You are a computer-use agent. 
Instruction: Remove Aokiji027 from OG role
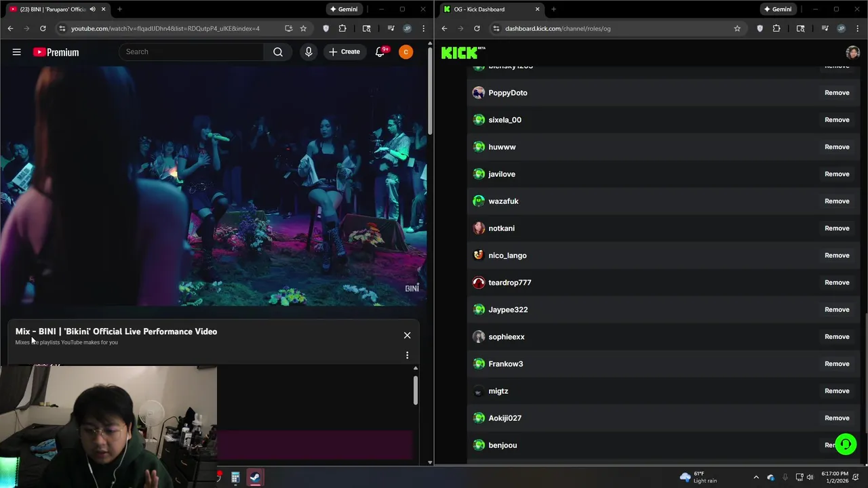(837, 418)
